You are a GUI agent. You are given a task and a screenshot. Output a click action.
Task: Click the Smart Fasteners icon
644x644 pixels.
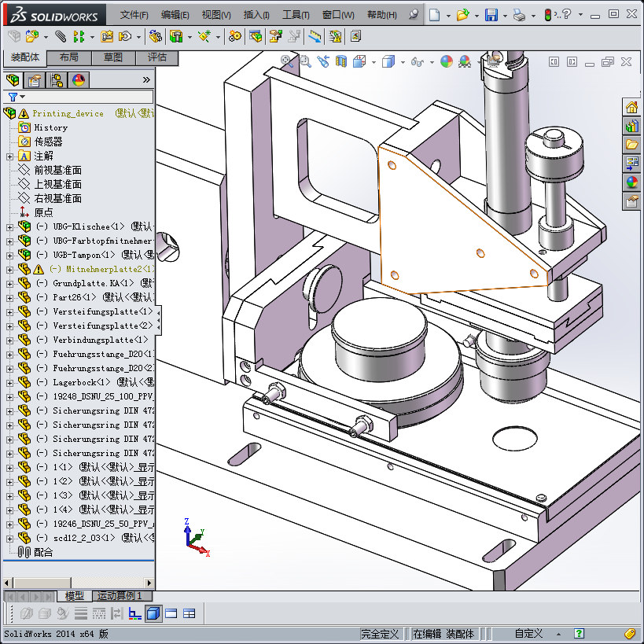click(107, 36)
